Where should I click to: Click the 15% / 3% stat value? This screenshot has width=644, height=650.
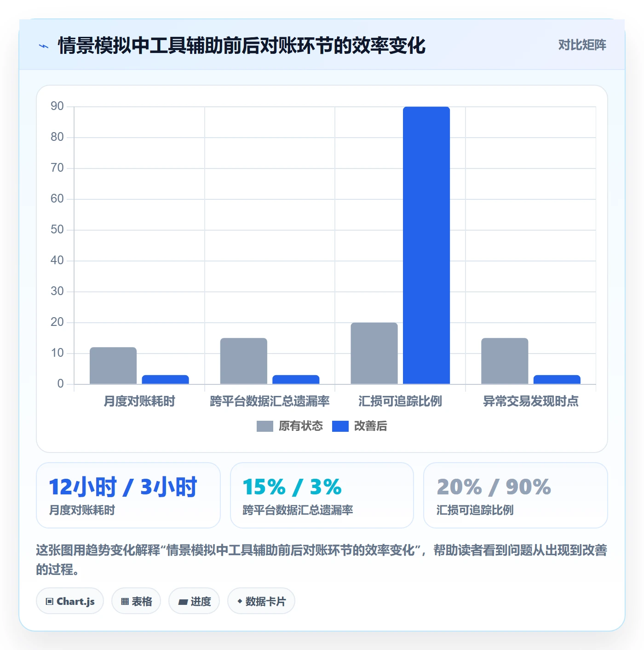coord(292,487)
